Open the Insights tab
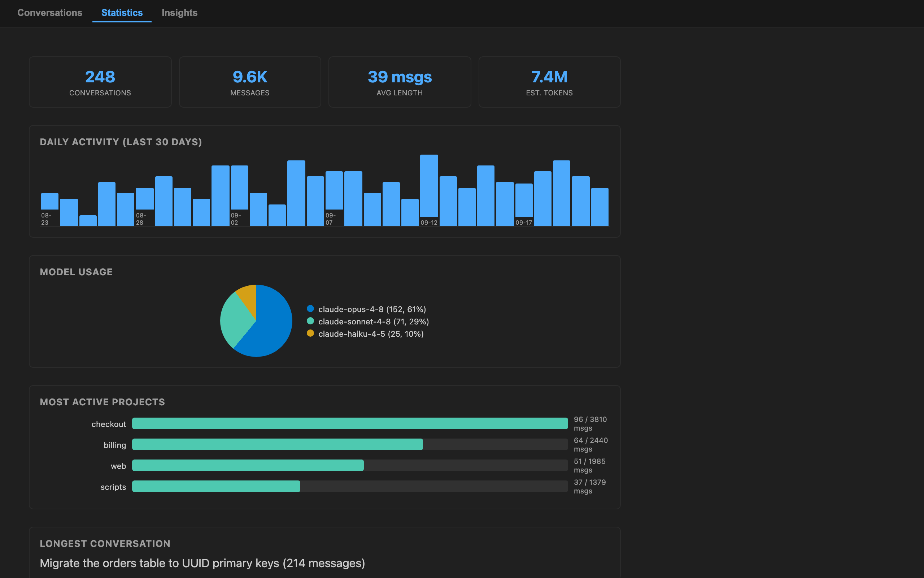Image resolution: width=924 pixels, height=578 pixels. click(179, 13)
